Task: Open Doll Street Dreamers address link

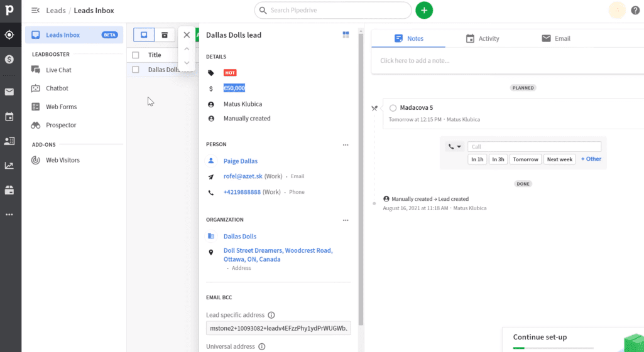Action: pyautogui.click(x=278, y=255)
